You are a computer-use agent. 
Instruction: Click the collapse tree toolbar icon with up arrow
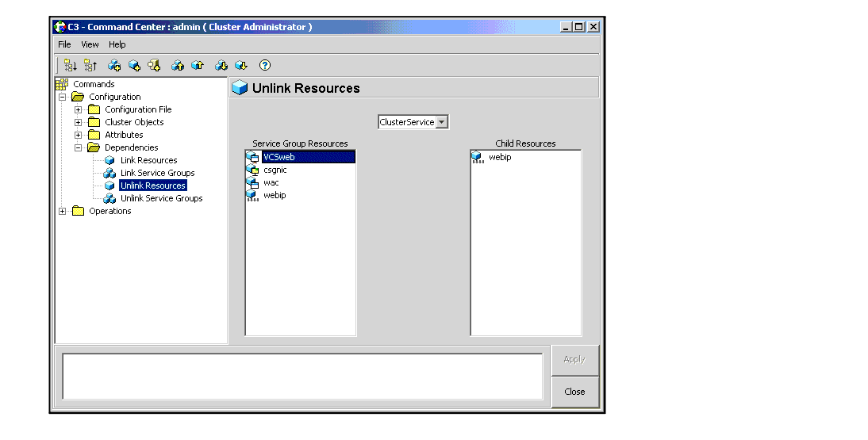coord(90,66)
